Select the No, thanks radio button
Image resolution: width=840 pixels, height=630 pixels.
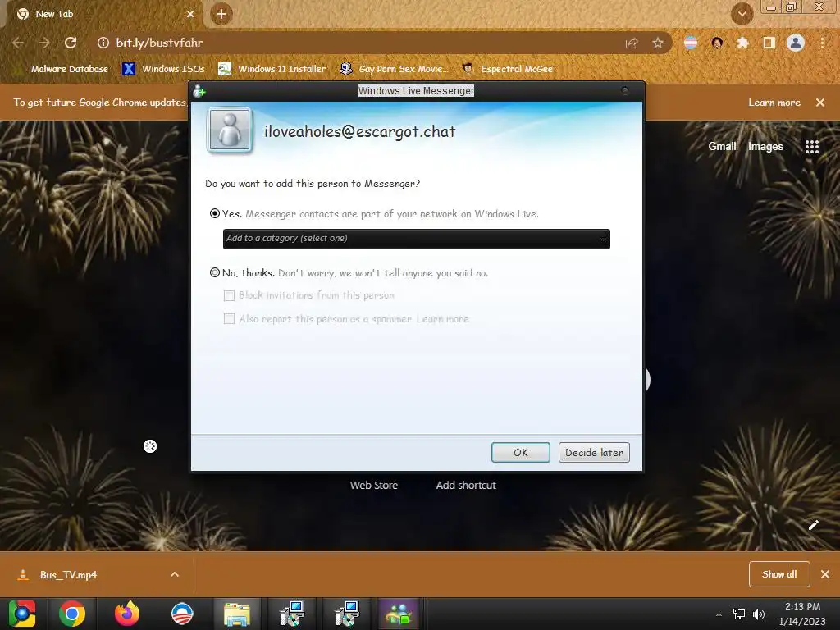pos(215,272)
